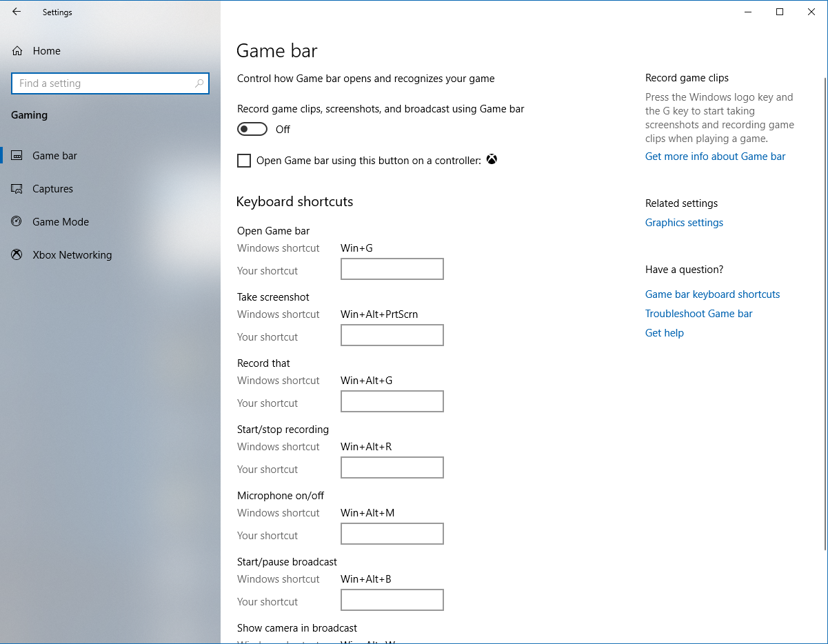Open Graphics settings link
Image resolution: width=828 pixels, height=644 pixels.
point(684,223)
